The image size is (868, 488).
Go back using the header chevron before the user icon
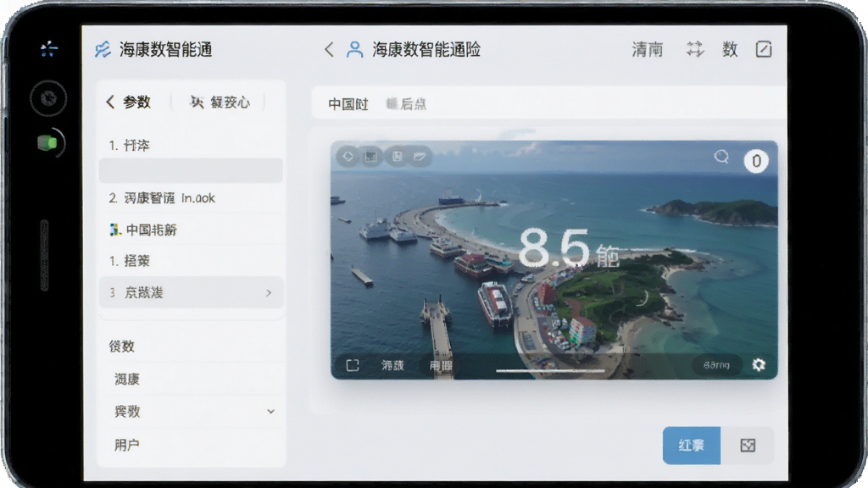coord(329,50)
